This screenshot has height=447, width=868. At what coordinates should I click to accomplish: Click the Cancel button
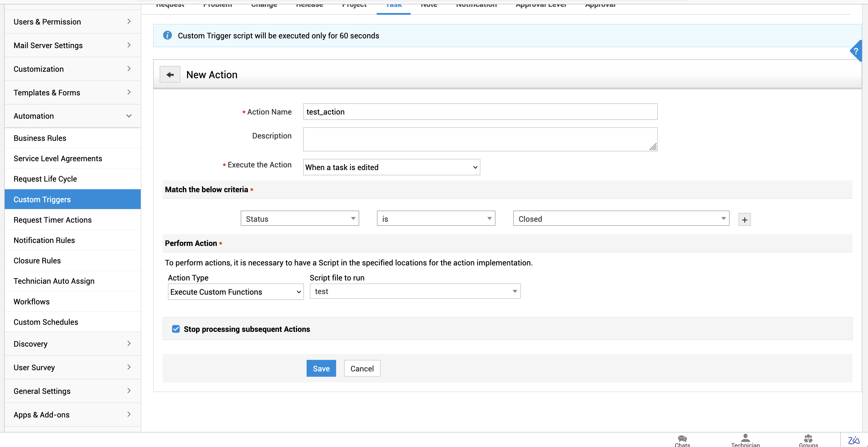[x=362, y=368]
